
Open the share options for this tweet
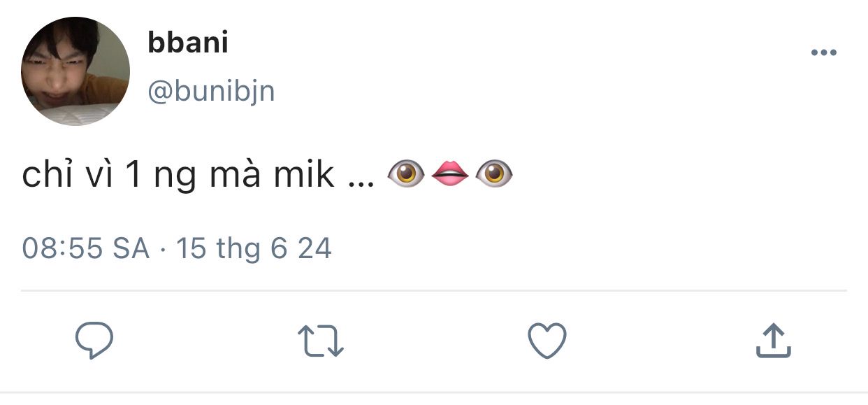(773, 341)
